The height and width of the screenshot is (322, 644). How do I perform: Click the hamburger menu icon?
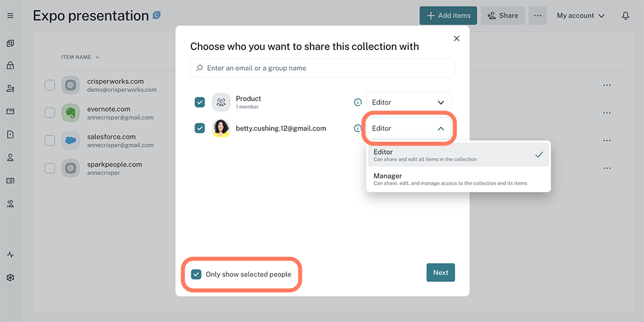click(10, 16)
